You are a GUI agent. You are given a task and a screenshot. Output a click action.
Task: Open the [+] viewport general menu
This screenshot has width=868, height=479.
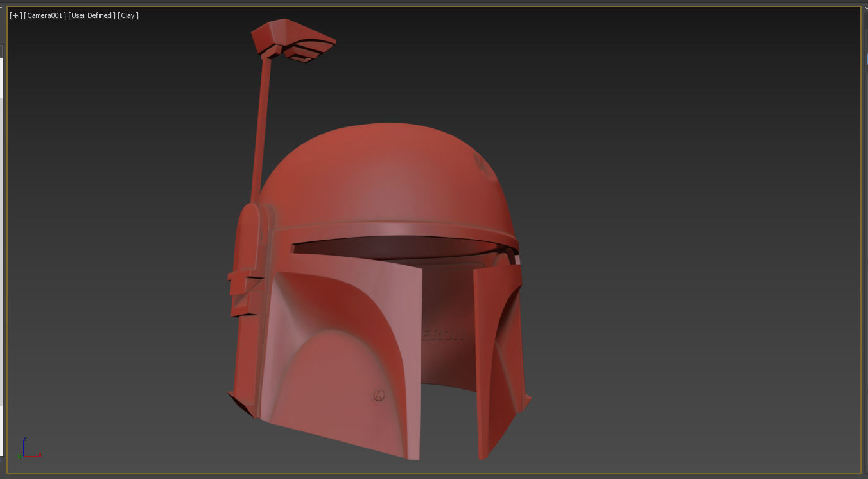(16, 15)
